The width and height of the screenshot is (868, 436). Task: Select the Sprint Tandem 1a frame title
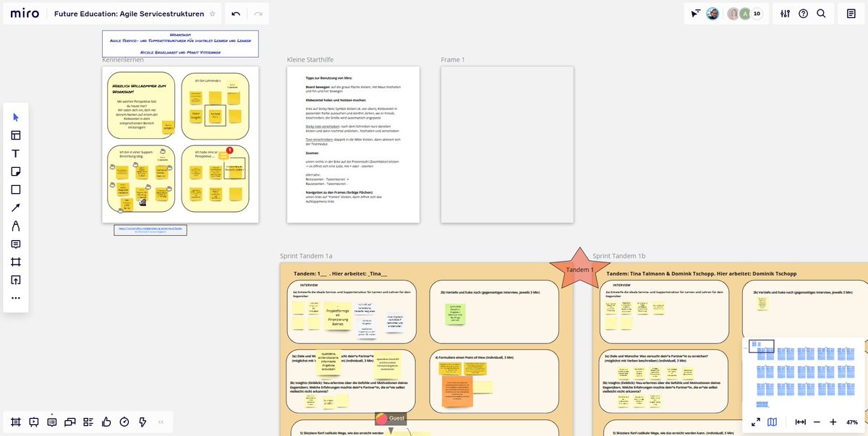pos(306,256)
